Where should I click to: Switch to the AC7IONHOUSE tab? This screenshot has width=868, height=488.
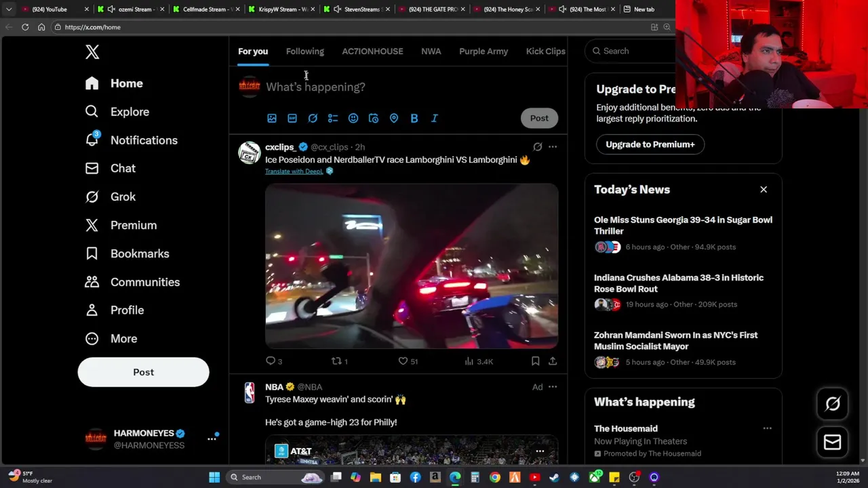372,52
